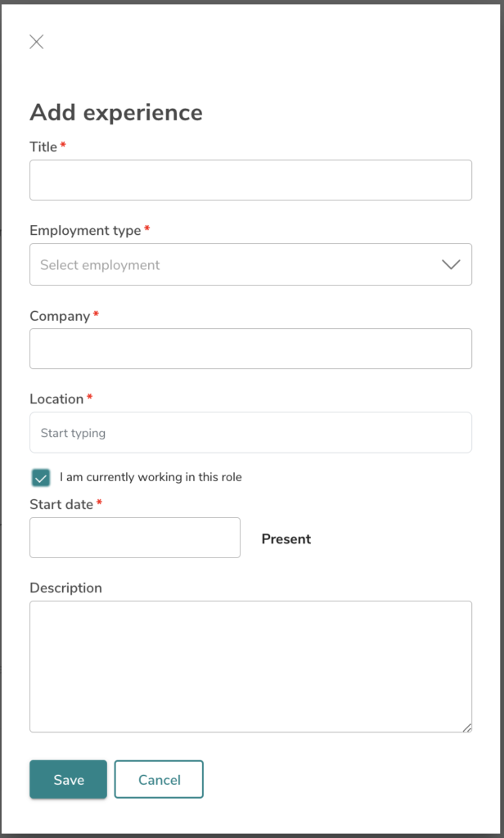Dismiss the form using the close cross
This screenshot has width=504, height=838.
click(x=36, y=42)
